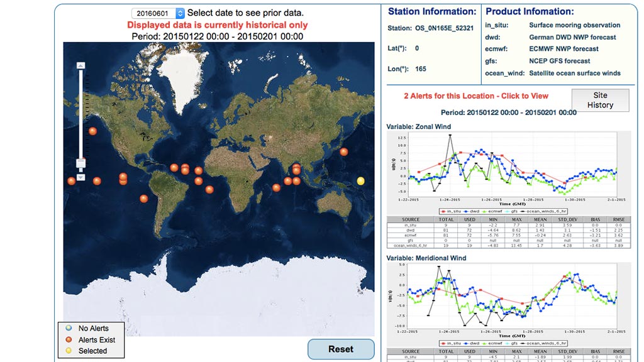The width and height of the screenshot is (644, 362).
Task: Open the 20160601 date selection dropdown
Action: (x=158, y=13)
